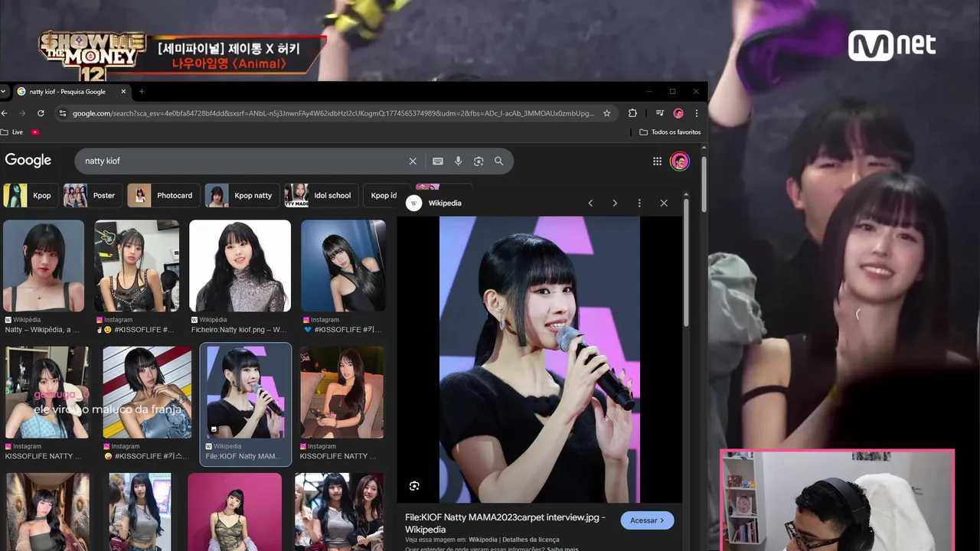Select the Kpop filter chip
980x551 pixels.
(30, 195)
